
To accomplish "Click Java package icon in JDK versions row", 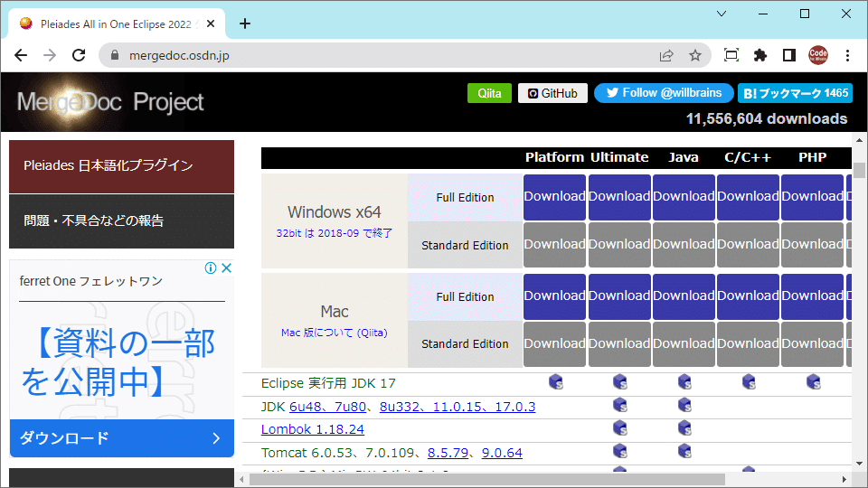I will tap(684, 405).
